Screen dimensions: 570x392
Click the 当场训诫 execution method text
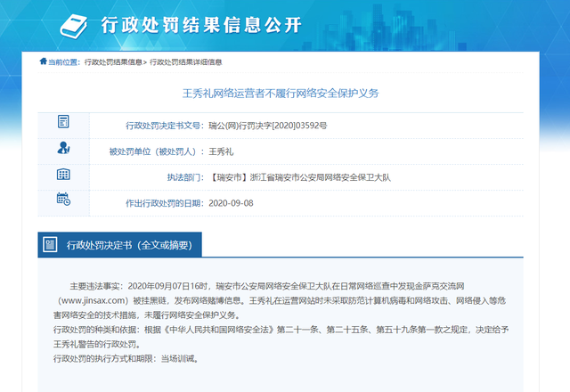[180, 358]
